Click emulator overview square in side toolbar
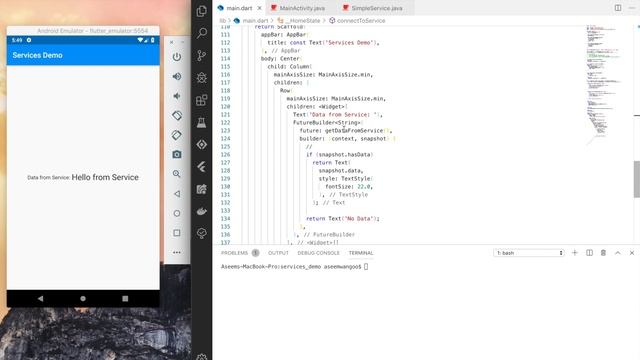 tap(177, 233)
